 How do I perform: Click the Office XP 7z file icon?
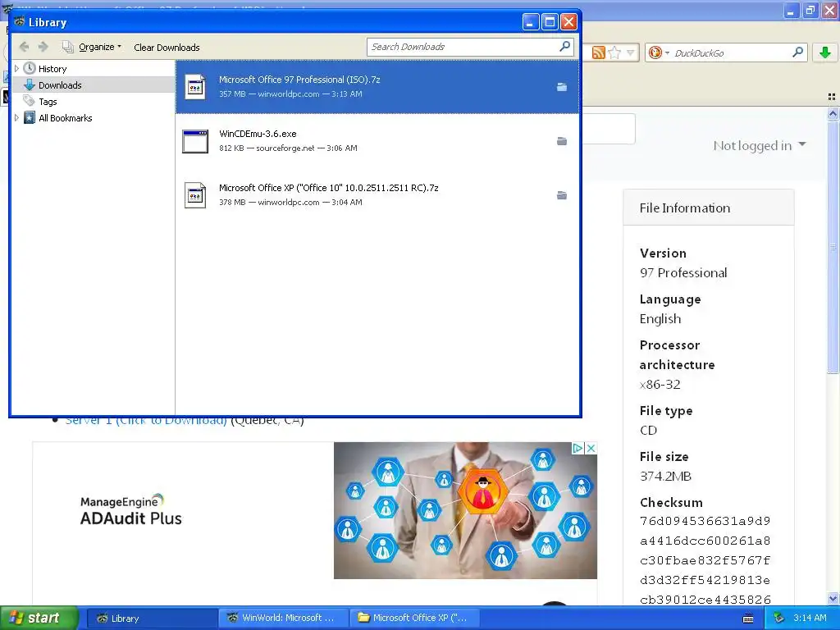[x=195, y=195]
